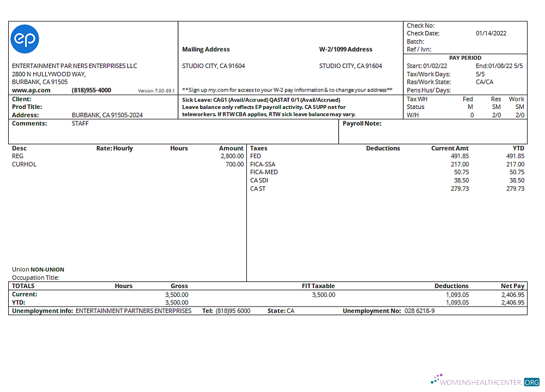The width and height of the screenshot is (545, 392).
Task: Select the YTD totals row
Action: 17,302
